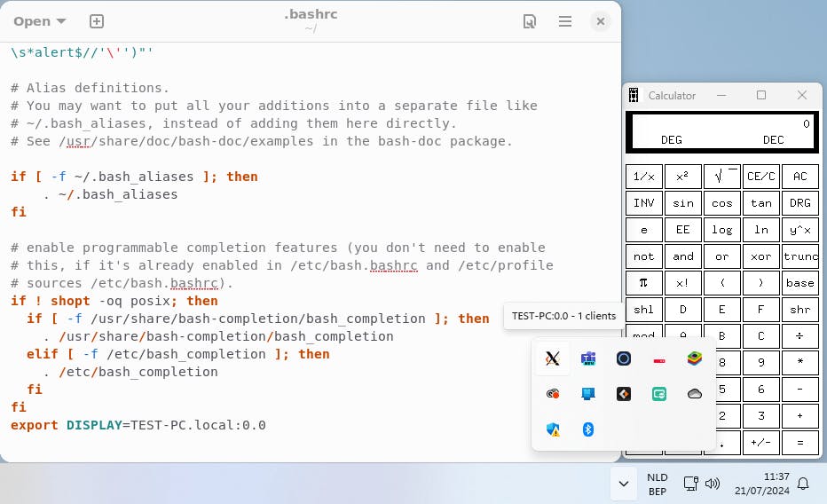
Task: Click the trunc key in Calculator
Action: point(800,256)
